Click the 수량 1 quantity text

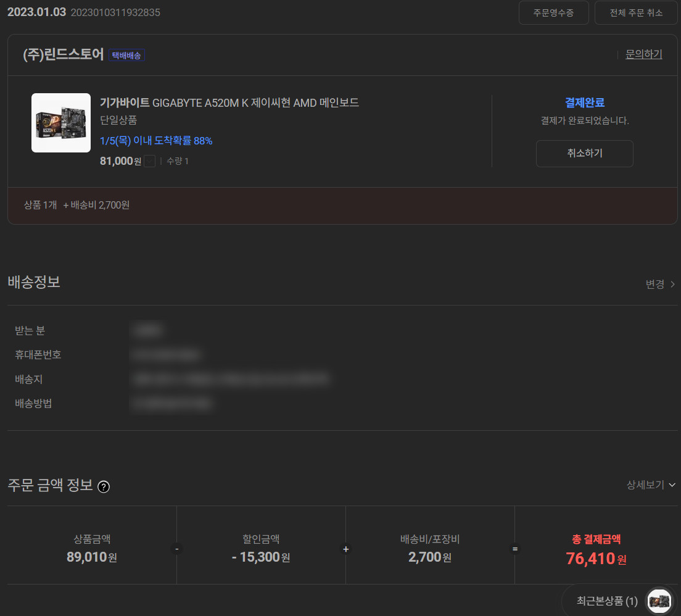[177, 161]
